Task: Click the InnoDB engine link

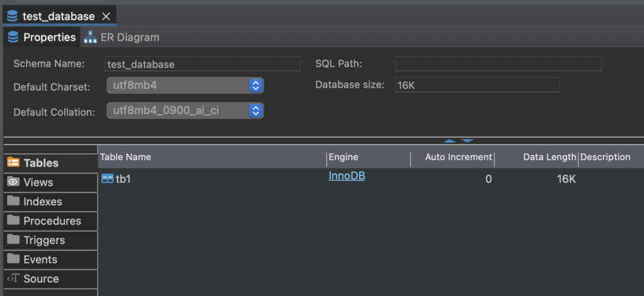Action: click(x=347, y=177)
